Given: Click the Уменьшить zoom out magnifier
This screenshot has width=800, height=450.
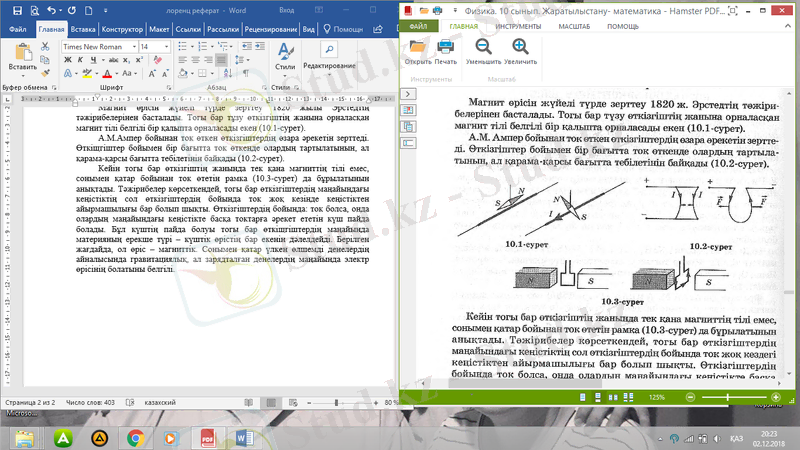Looking at the screenshot, I should click(483, 48).
